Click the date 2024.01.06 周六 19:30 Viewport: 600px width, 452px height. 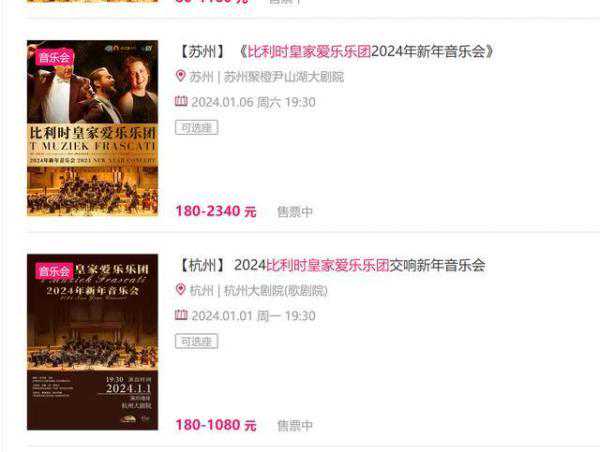(253, 102)
